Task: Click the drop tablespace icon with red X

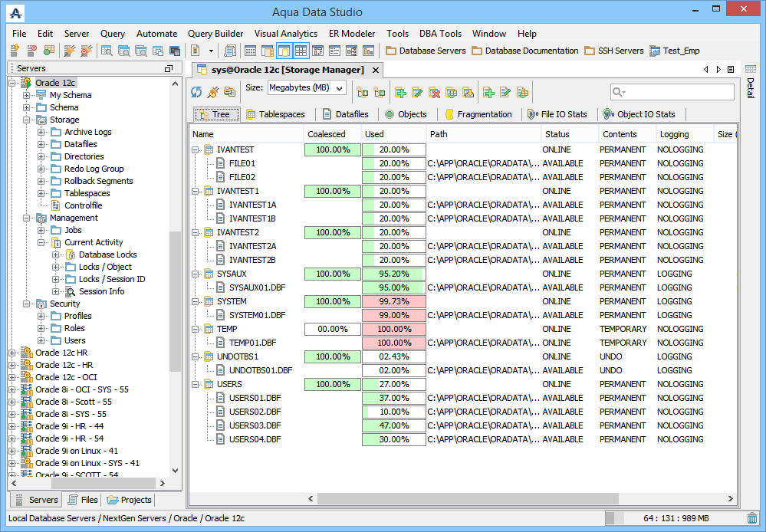Action: [x=434, y=92]
